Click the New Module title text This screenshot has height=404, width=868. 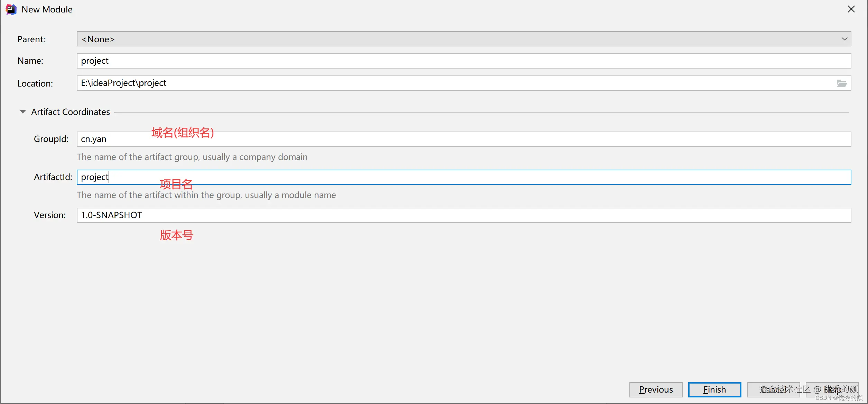(47, 10)
